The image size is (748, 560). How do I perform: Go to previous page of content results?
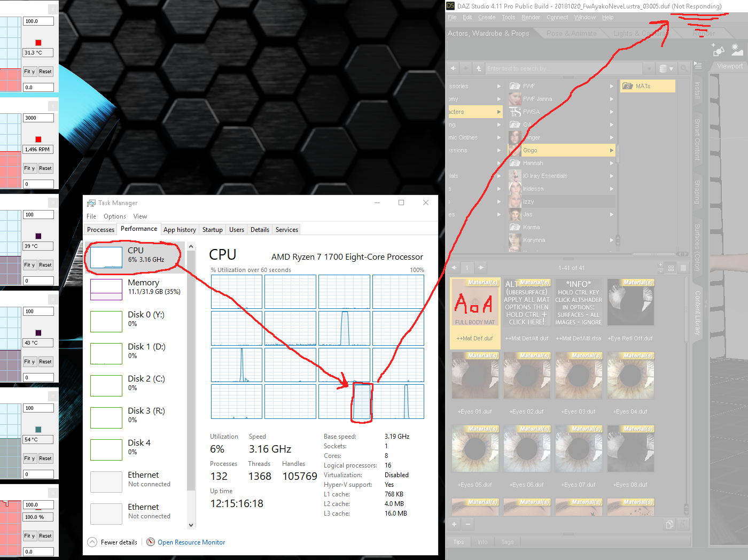pos(455,268)
